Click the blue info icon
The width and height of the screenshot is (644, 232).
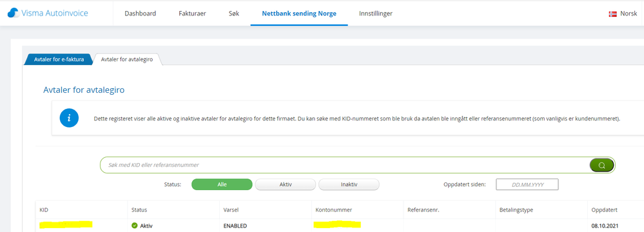click(69, 119)
